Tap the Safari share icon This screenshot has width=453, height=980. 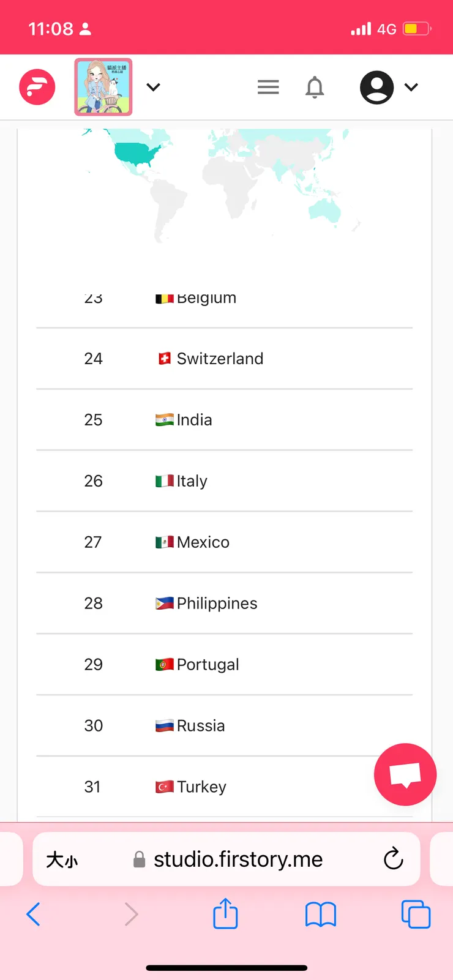[x=225, y=913]
